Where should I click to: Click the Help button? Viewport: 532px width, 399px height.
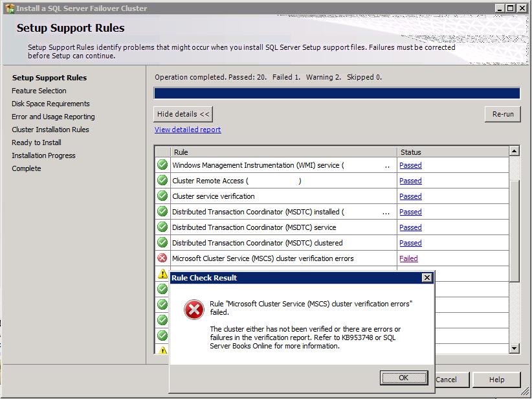496,380
